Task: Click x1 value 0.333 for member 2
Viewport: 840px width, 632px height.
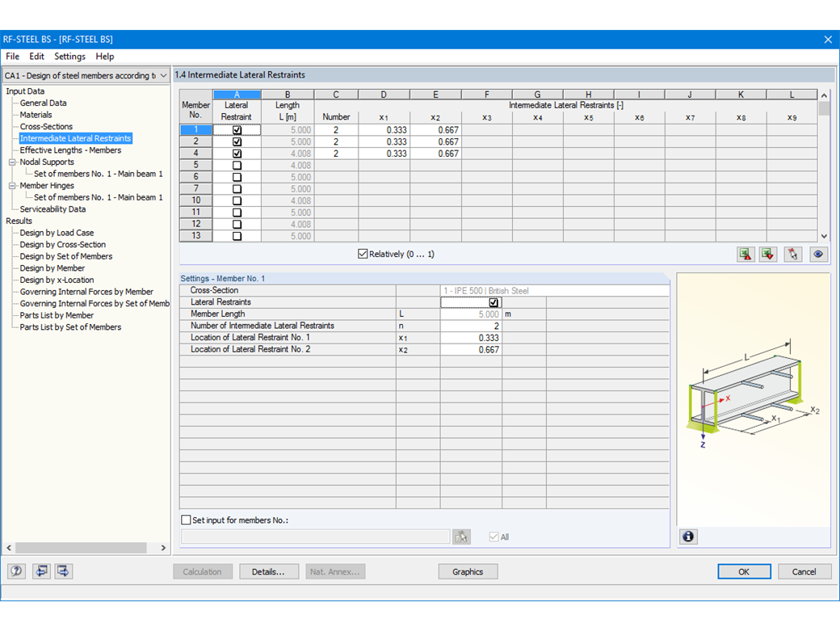Action: coord(384,141)
